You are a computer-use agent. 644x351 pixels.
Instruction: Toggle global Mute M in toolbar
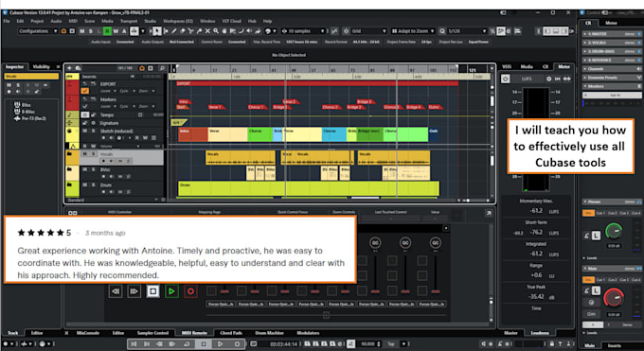82,31
